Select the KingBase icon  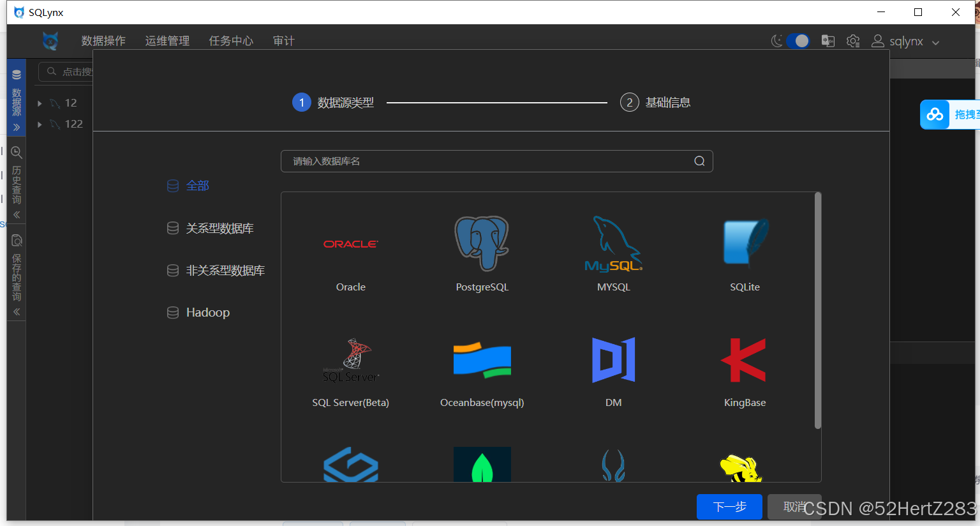pyautogui.click(x=744, y=359)
